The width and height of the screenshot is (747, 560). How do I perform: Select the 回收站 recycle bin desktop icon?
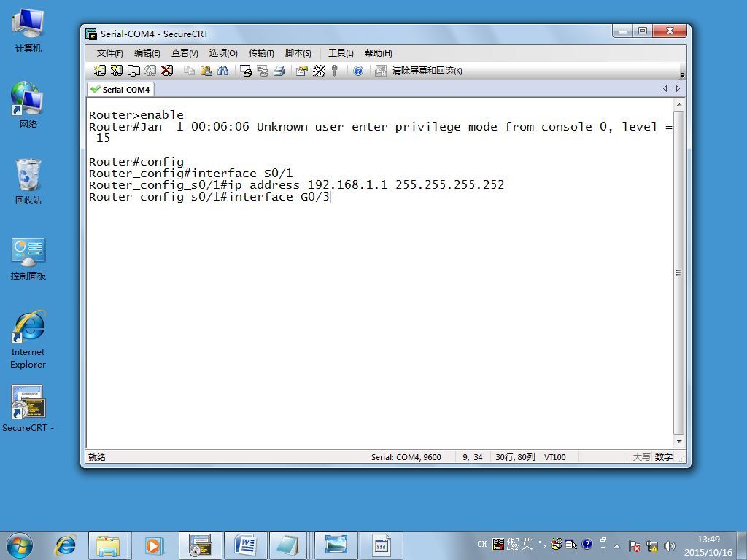tap(28, 182)
